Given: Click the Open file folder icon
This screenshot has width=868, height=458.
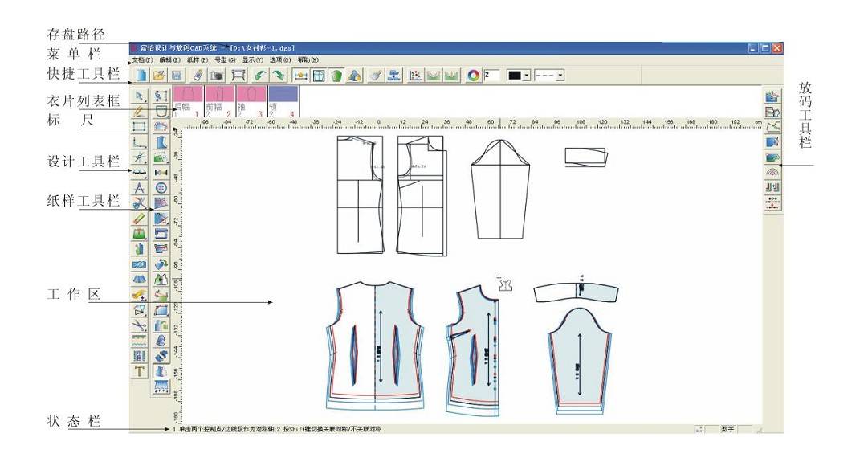Looking at the screenshot, I should point(159,75).
